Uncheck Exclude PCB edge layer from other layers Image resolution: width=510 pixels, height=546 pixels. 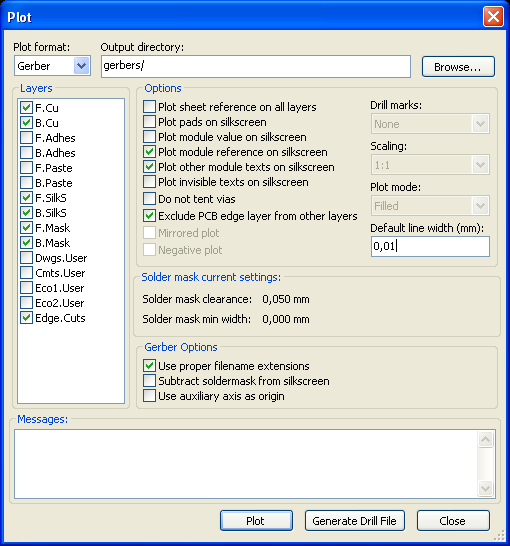(x=149, y=216)
